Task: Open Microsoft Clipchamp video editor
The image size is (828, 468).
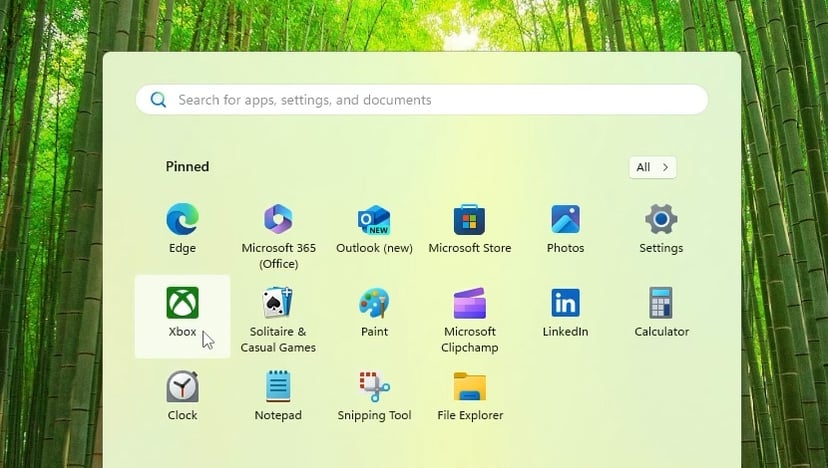Action: (469, 304)
